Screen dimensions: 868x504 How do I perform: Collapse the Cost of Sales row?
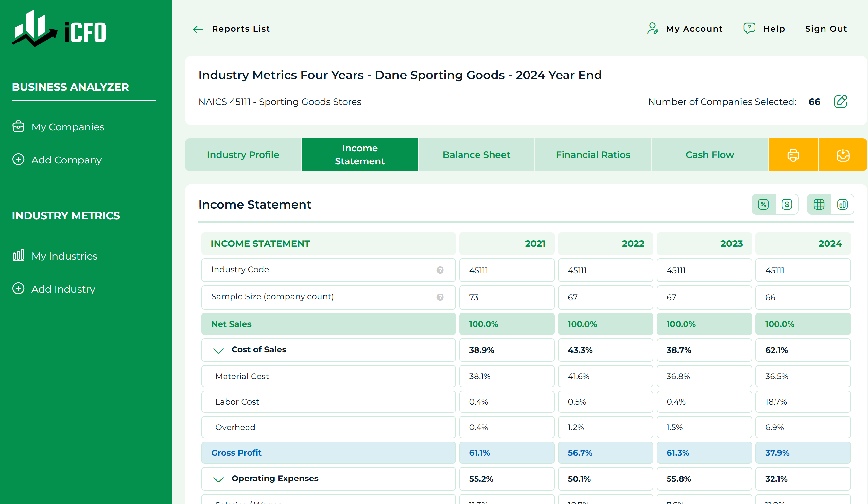pos(218,350)
